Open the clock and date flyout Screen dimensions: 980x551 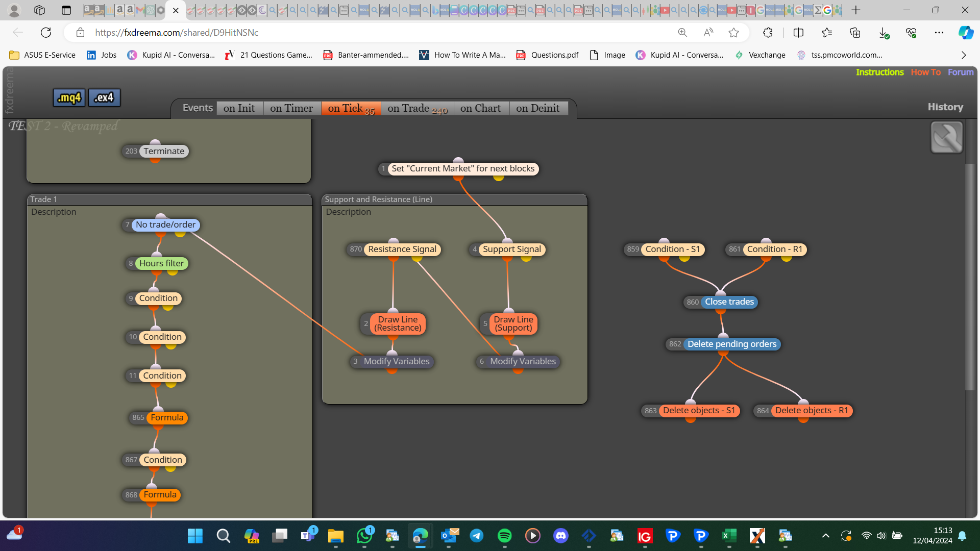coord(933,536)
